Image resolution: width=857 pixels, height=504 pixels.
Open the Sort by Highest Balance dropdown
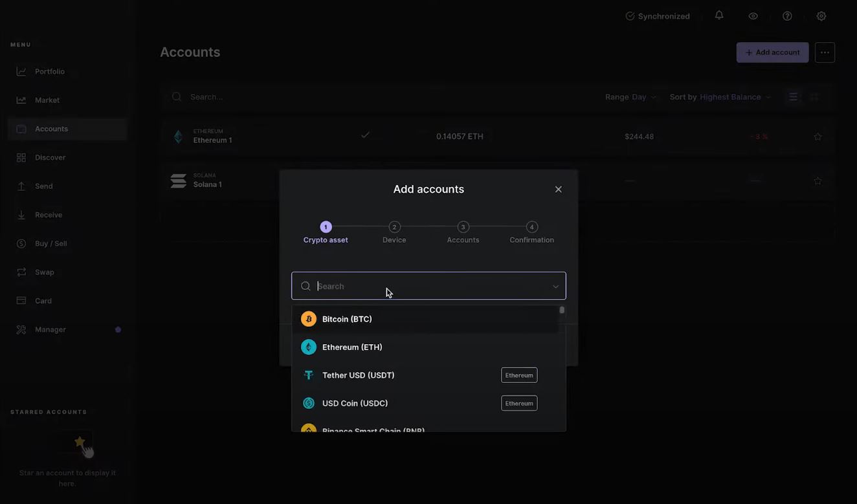click(x=720, y=97)
